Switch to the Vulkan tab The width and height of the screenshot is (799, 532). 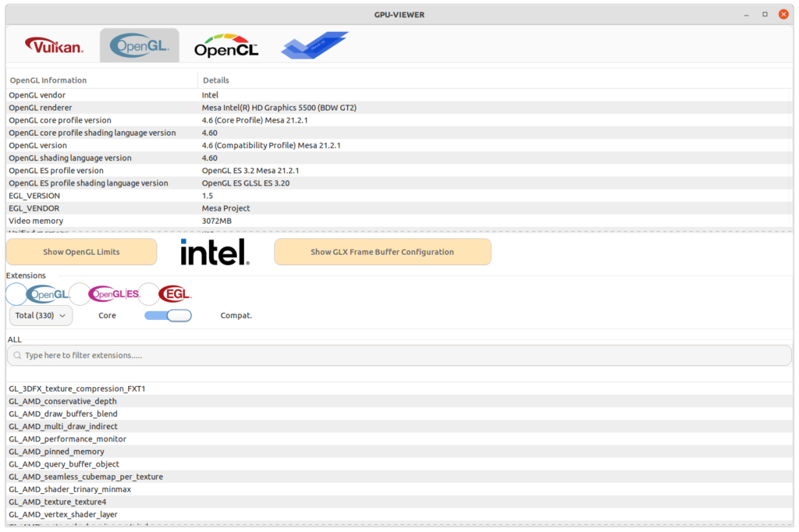tap(54, 46)
